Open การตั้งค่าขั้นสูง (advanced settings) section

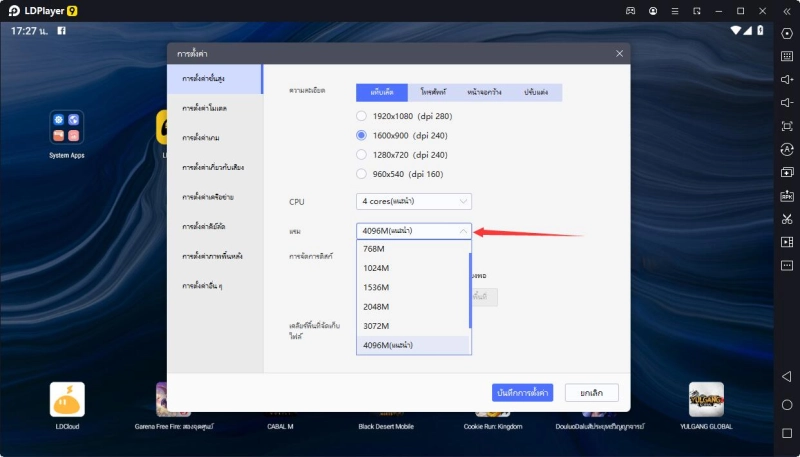(x=215, y=79)
